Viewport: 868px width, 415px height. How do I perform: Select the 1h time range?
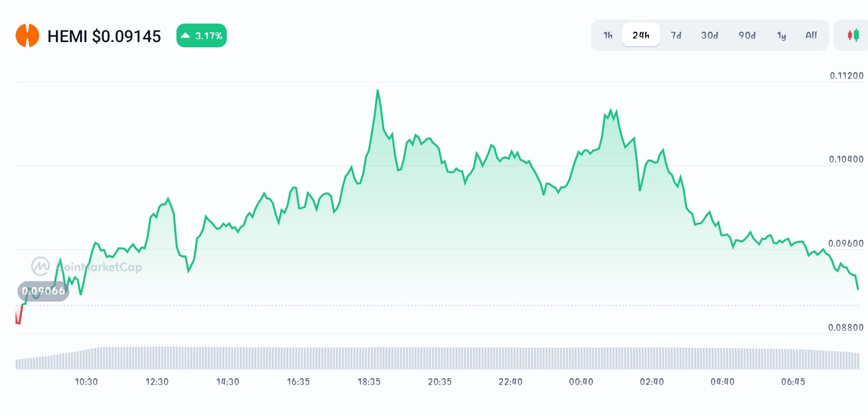pos(608,35)
